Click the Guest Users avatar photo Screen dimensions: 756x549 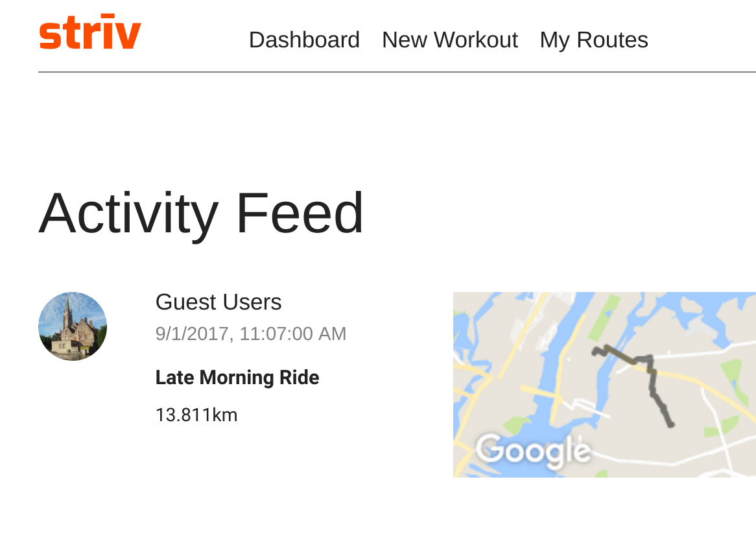tap(73, 326)
